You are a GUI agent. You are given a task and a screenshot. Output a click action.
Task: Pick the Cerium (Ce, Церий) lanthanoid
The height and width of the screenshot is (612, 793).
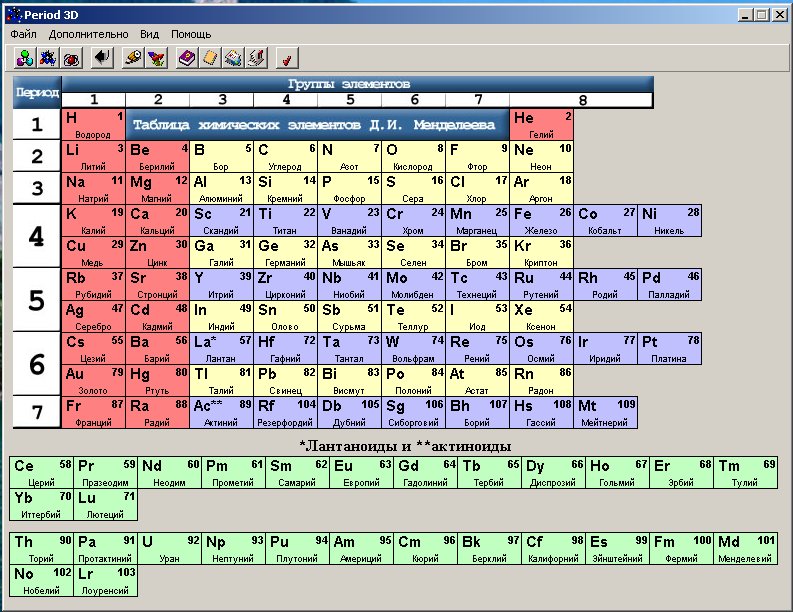click(x=41, y=472)
